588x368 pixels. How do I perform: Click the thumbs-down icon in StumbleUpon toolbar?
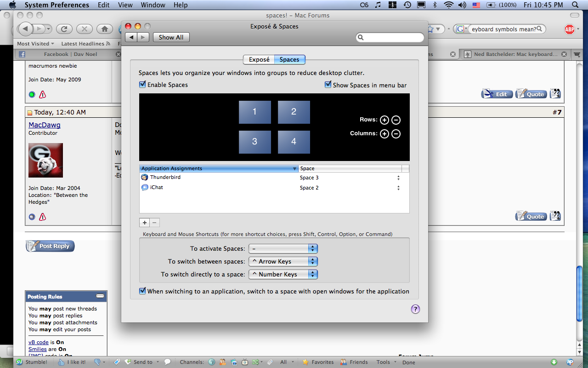[x=97, y=362]
